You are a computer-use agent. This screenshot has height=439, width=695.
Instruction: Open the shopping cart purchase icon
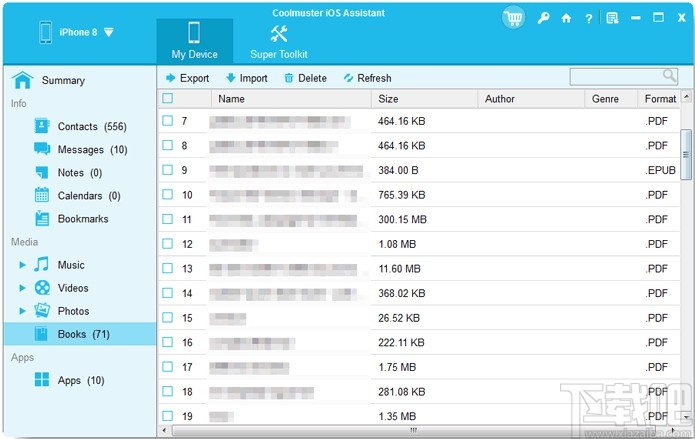[513, 18]
